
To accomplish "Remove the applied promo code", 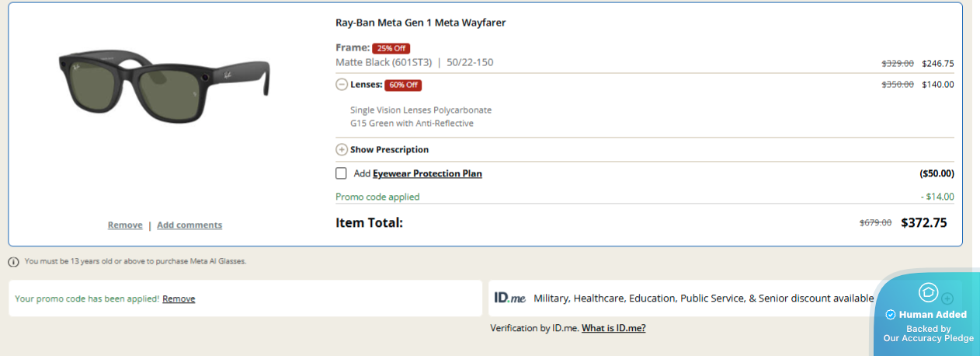I will click(x=179, y=298).
